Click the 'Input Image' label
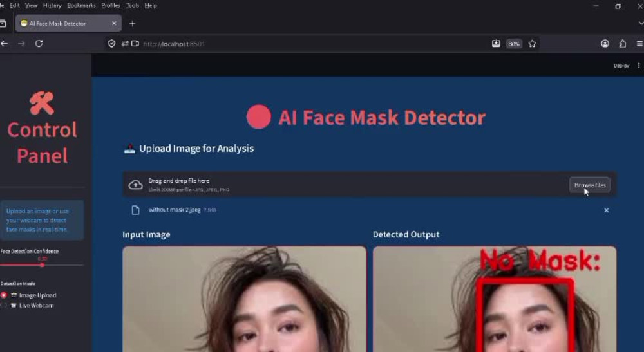Viewport: 644px width, 352px height. coord(146,235)
